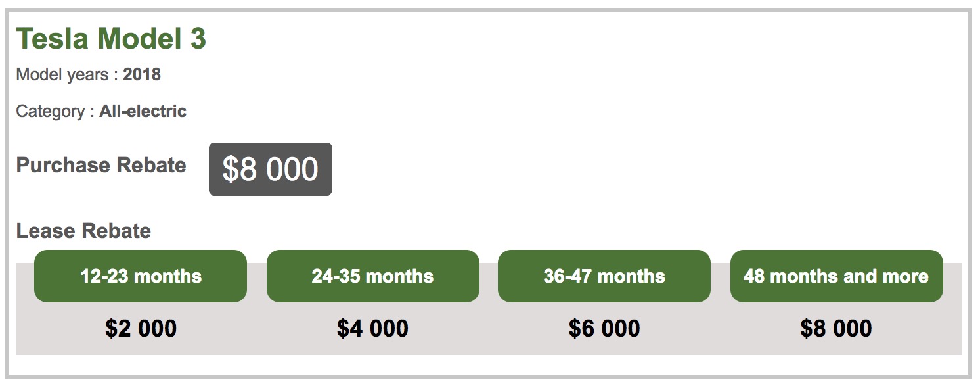Screen dimensions: 980x384
Task: Switch to the 24-35 months tab
Action: pos(372,276)
